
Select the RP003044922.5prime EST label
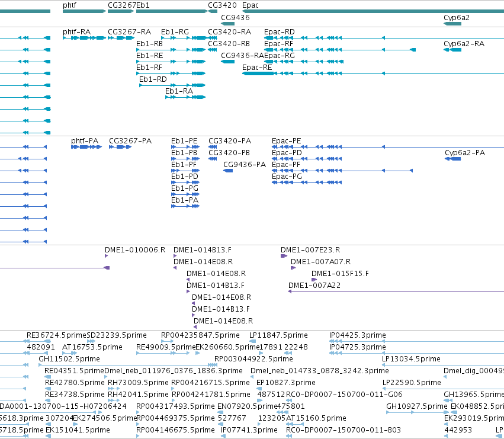tap(253, 359)
